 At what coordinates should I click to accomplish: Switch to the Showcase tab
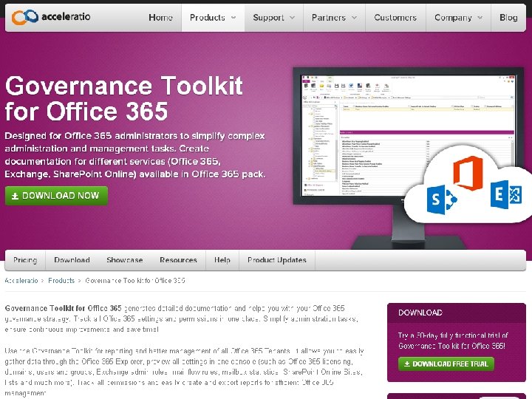(125, 260)
